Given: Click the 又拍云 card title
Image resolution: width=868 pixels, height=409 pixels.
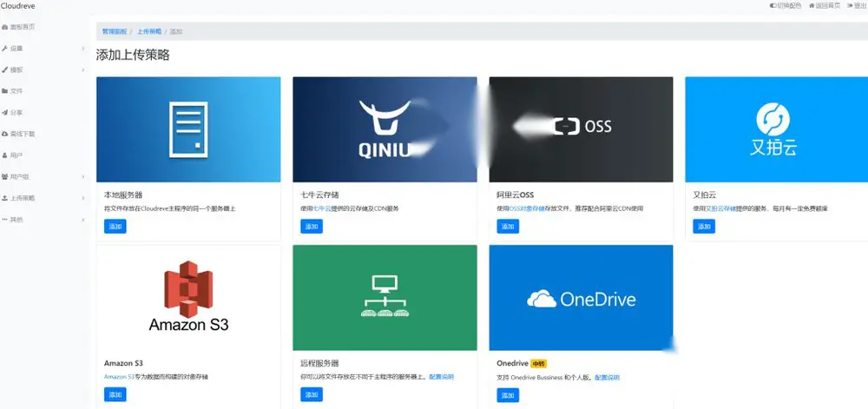Looking at the screenshot, I should pyautogui.click(x=705, y=195).
